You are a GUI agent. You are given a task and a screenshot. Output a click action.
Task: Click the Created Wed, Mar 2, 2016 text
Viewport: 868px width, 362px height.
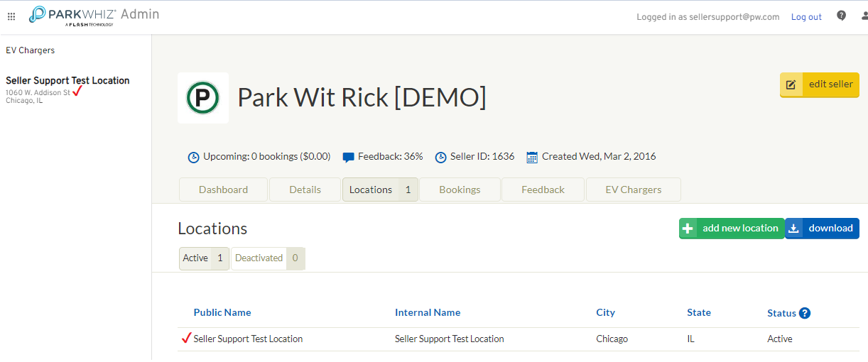tap(599, 157)
